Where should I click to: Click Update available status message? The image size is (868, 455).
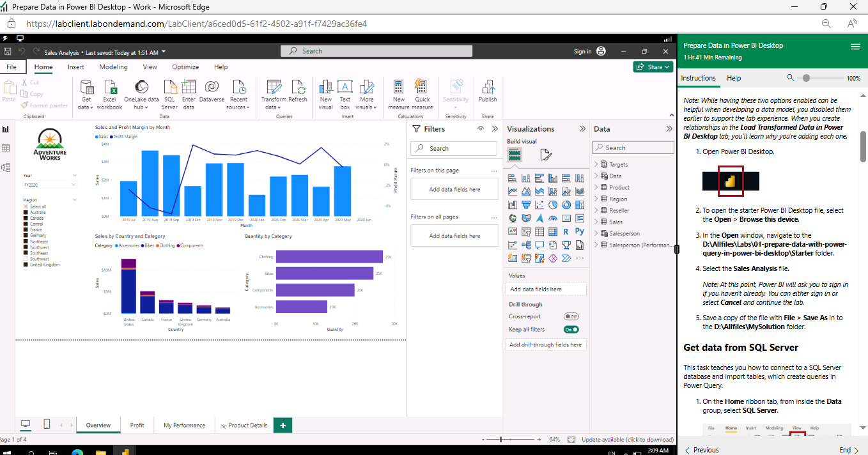click(x=627, y=440)
